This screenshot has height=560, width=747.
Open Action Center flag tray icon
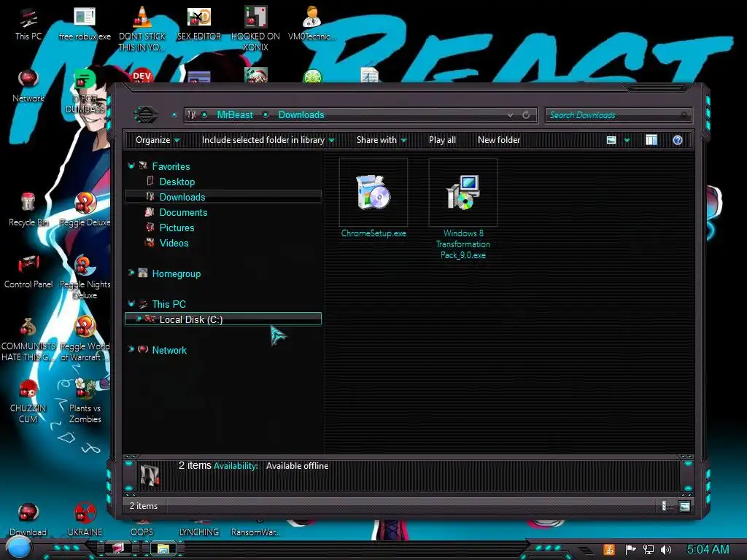[x=630, y=550]
